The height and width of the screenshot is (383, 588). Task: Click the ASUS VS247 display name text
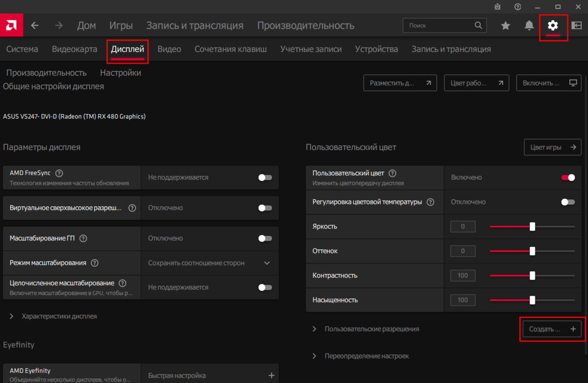[74, 117]
